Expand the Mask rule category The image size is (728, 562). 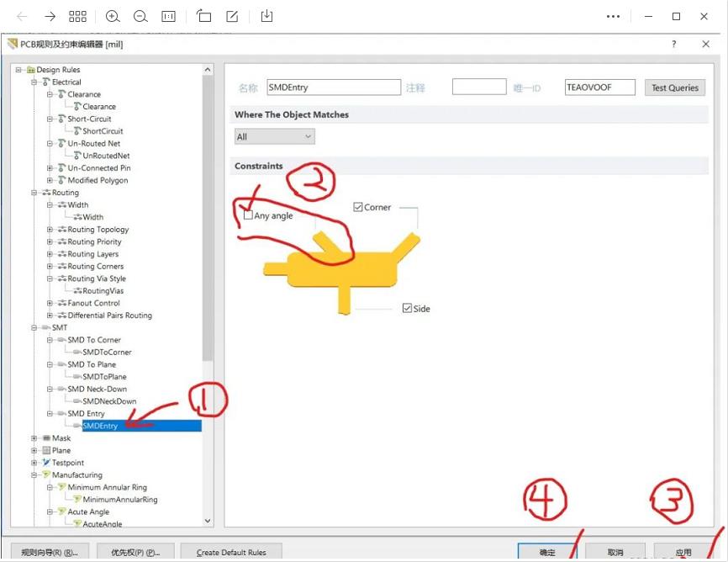tap(34, 438)
